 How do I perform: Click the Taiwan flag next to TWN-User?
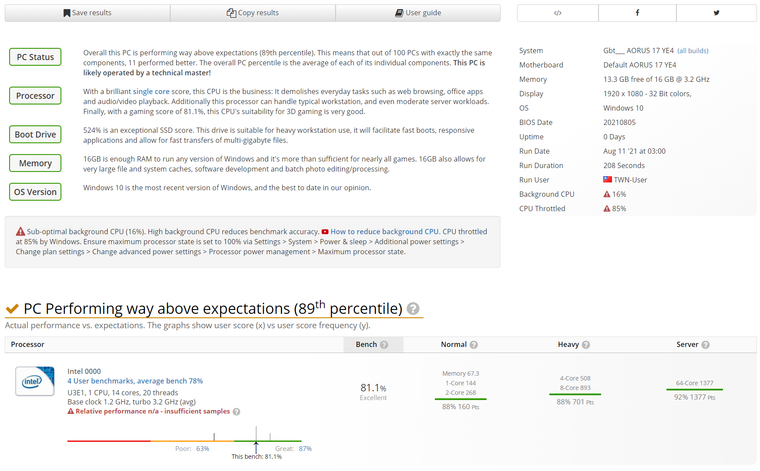click(607, 179)
